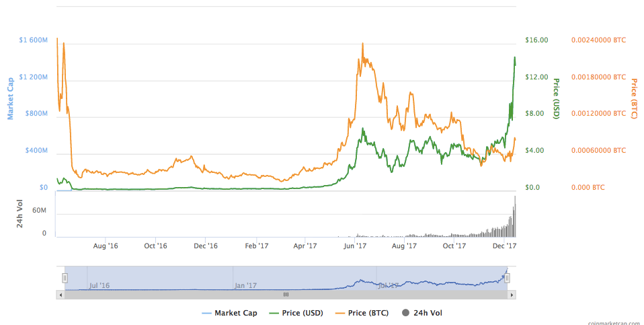
Task: Click the $4.00 USD price label
Action: 534,150
